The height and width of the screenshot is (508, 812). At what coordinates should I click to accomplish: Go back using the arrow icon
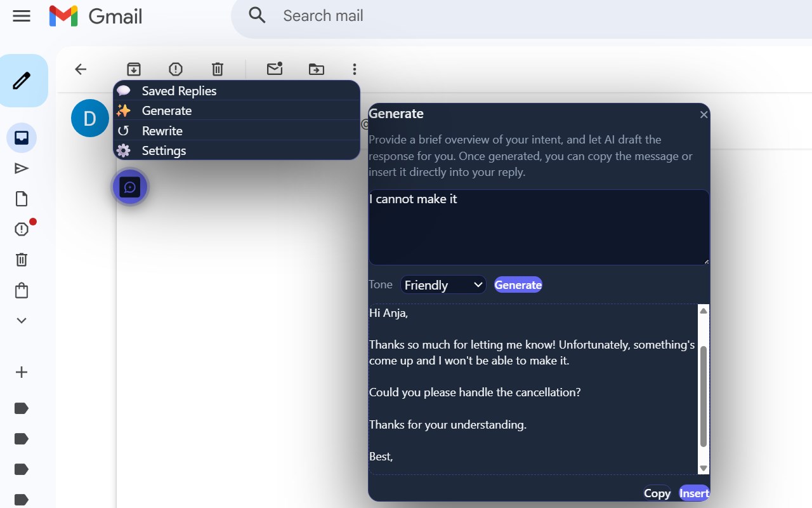[81, 69]
